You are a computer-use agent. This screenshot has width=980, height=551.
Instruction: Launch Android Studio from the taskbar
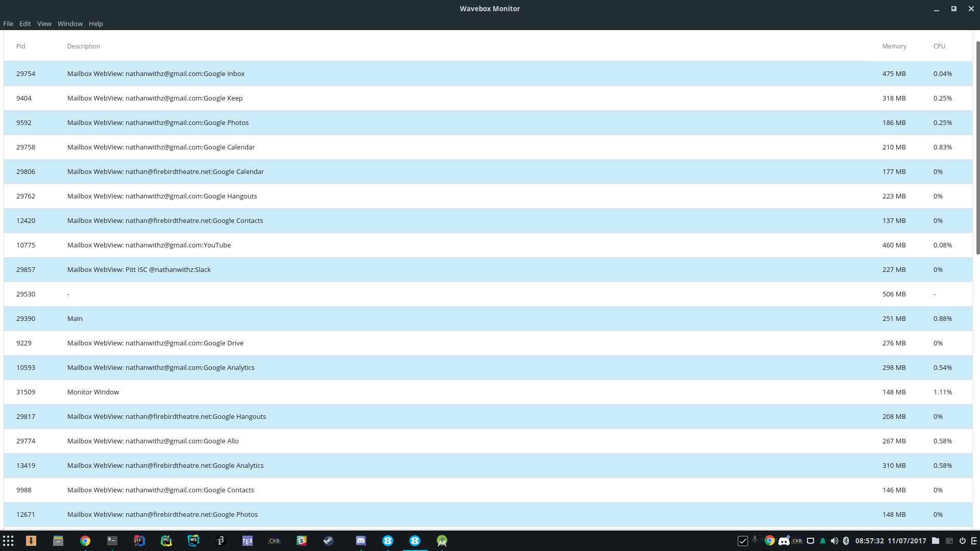click(x=442, y=541)
